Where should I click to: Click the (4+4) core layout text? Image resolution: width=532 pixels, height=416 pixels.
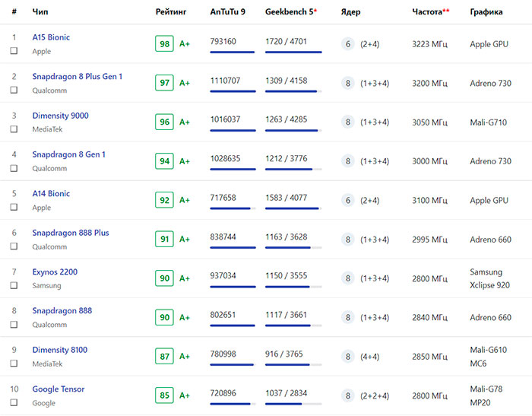tap(370, 357)
